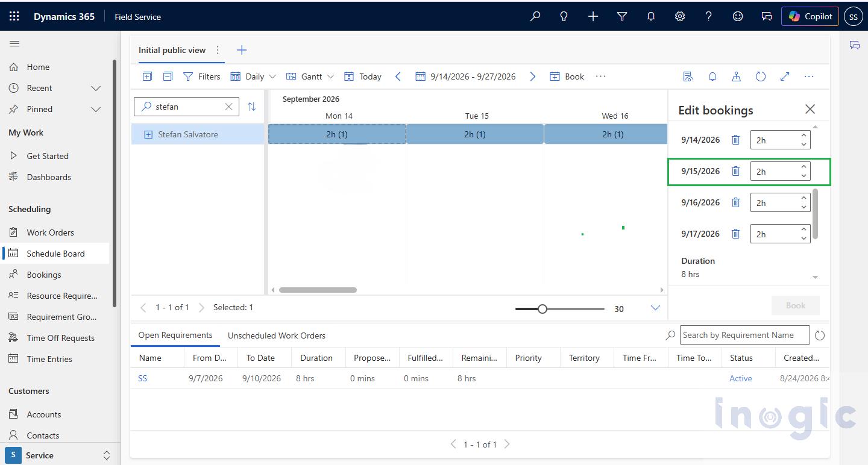868x465 pixels.
Task: Expand all resource rows icon
Action: pyautogui.click(x=147, y=76)
